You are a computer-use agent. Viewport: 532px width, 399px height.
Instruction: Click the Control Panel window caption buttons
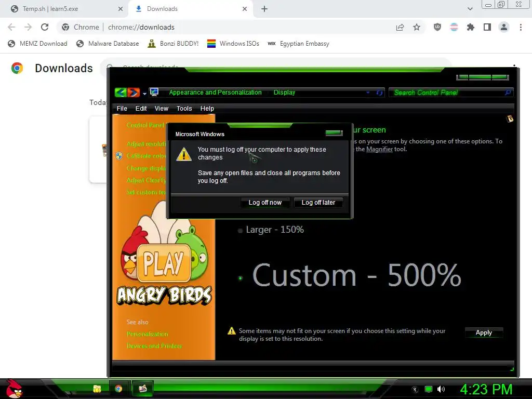coord(483,77)
